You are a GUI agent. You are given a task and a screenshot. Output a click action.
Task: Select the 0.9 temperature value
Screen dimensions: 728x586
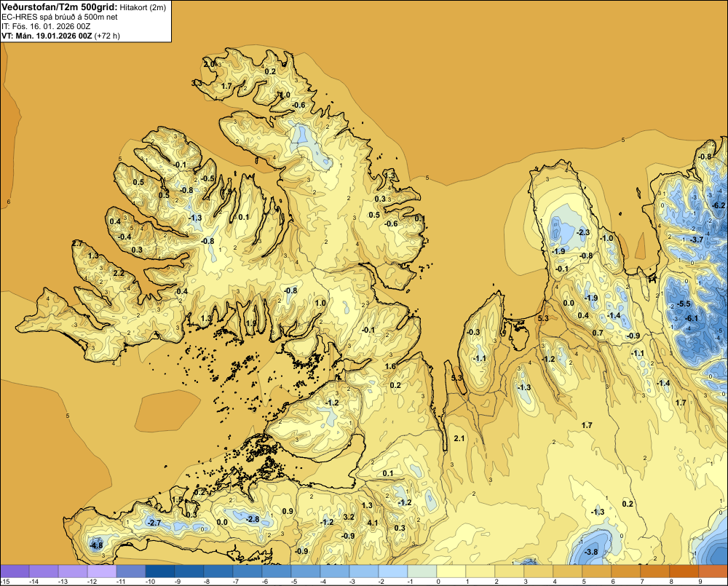(288, 511)
